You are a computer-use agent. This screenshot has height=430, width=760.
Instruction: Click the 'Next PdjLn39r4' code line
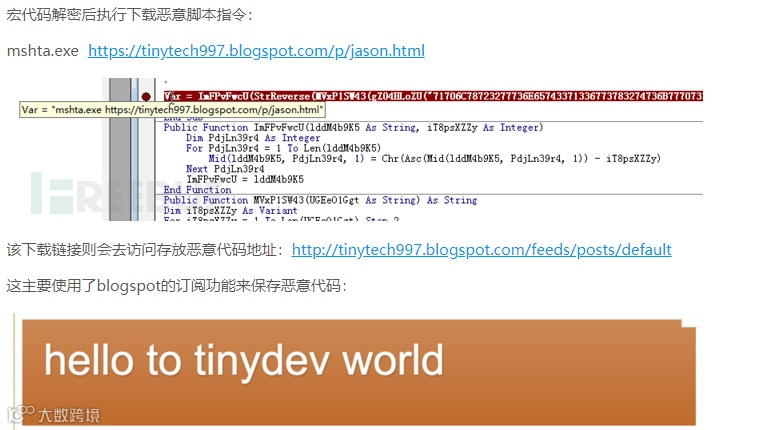point(225,169)
